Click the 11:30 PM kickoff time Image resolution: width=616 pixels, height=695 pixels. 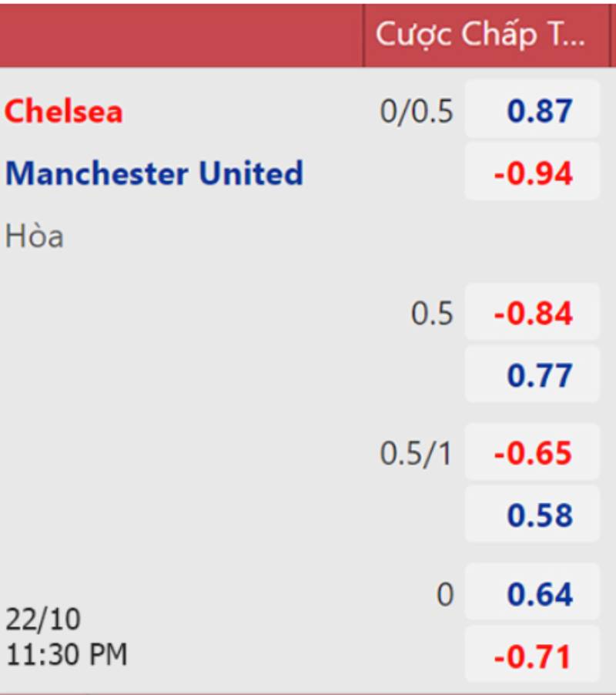(x=66, y=655)
